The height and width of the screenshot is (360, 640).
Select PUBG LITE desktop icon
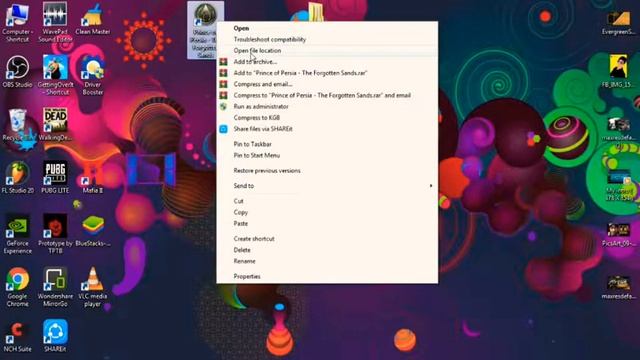(x=55, y=178)
